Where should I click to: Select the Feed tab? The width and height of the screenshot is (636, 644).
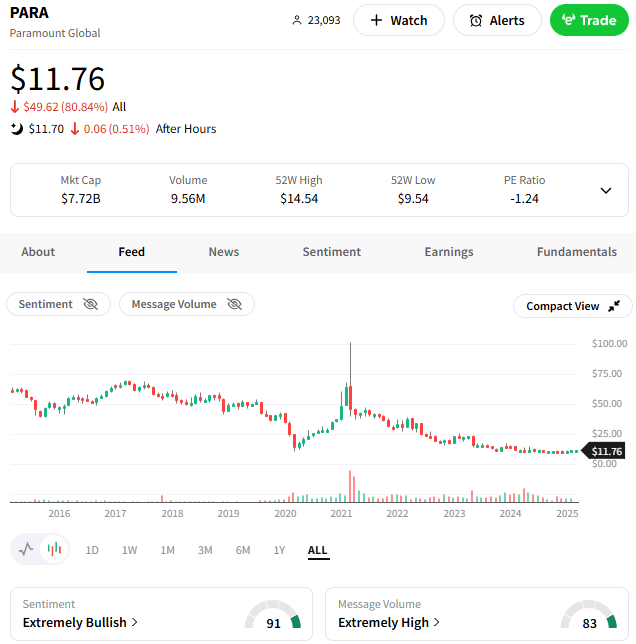pyautogui.click(x=131, y=252)
